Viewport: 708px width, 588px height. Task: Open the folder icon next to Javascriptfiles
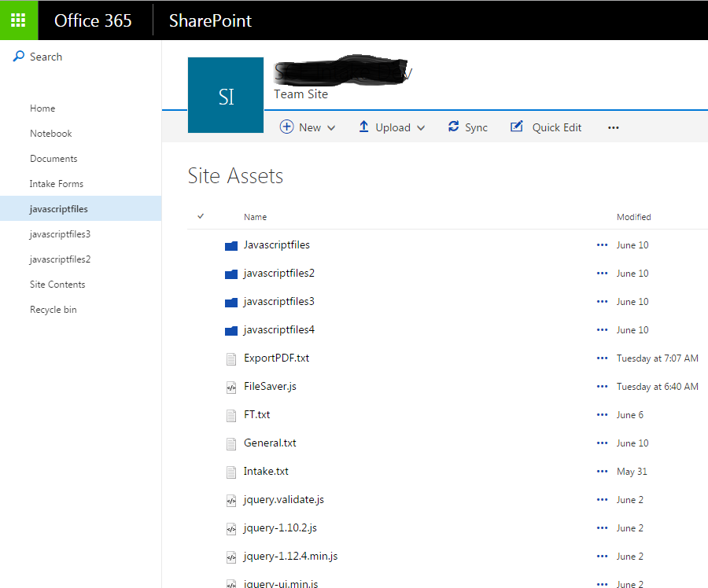coord(231,244)
